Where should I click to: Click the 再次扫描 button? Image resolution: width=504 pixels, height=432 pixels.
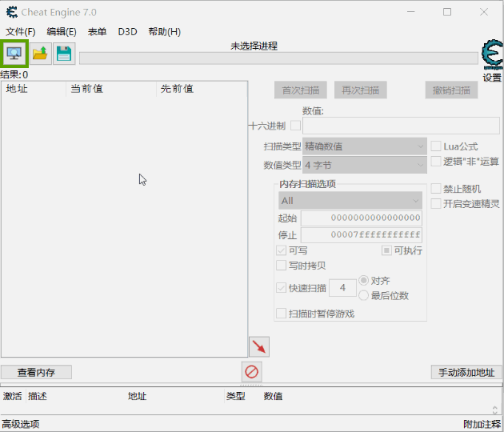click(x=360, y=90)
